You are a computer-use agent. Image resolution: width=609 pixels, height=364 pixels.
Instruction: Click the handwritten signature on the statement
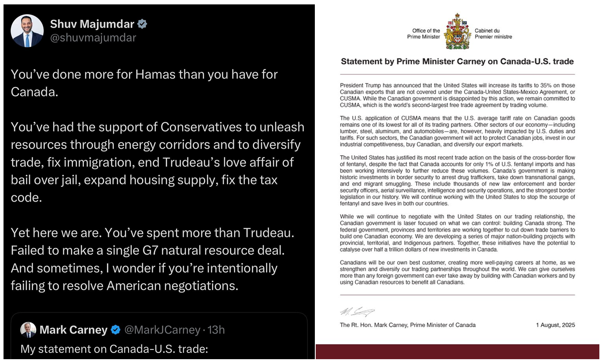[x=357, y=312]
